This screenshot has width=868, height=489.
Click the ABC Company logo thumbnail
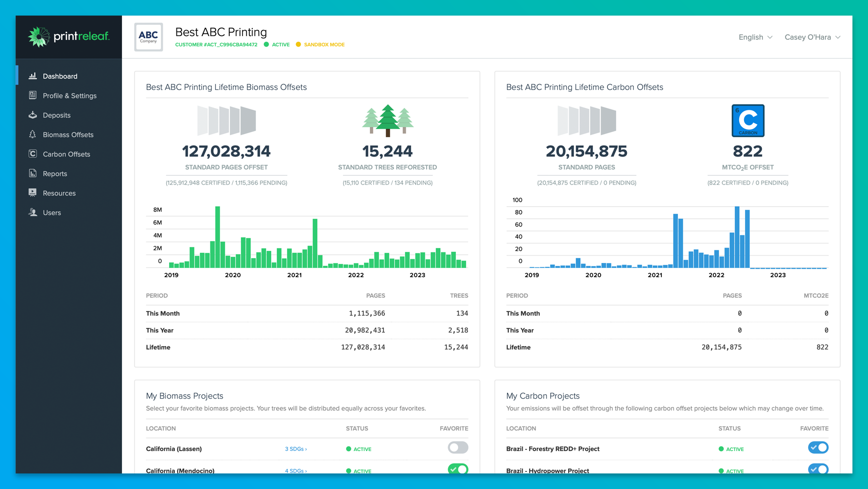148,37
